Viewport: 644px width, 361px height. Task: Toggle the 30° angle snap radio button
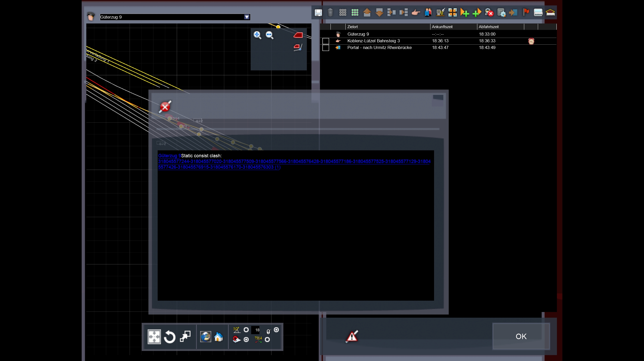click(x=246, y=330)
